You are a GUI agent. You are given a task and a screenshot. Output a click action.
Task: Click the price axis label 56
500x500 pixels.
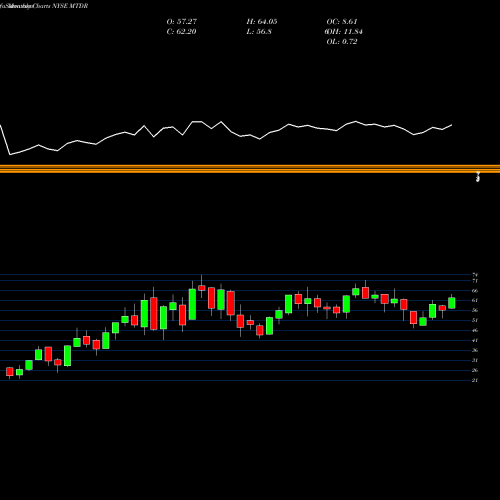coord(475,310)
